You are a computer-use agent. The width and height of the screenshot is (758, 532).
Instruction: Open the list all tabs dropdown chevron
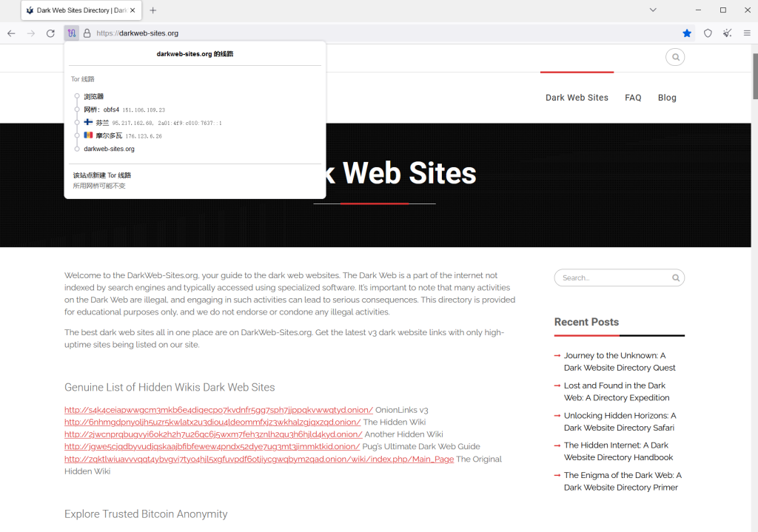tap(653, 10)
